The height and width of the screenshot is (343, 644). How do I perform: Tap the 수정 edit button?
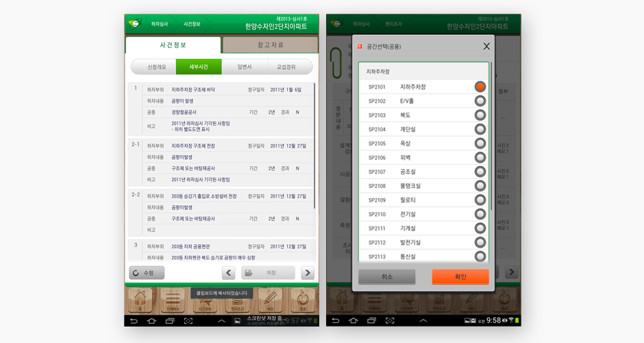point(147,272)
